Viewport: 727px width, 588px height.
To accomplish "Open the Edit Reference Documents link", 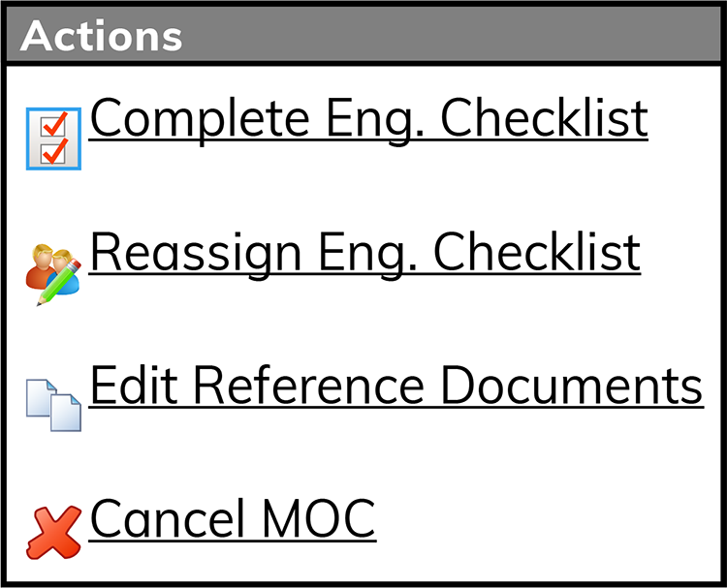I will coord(395,387).
